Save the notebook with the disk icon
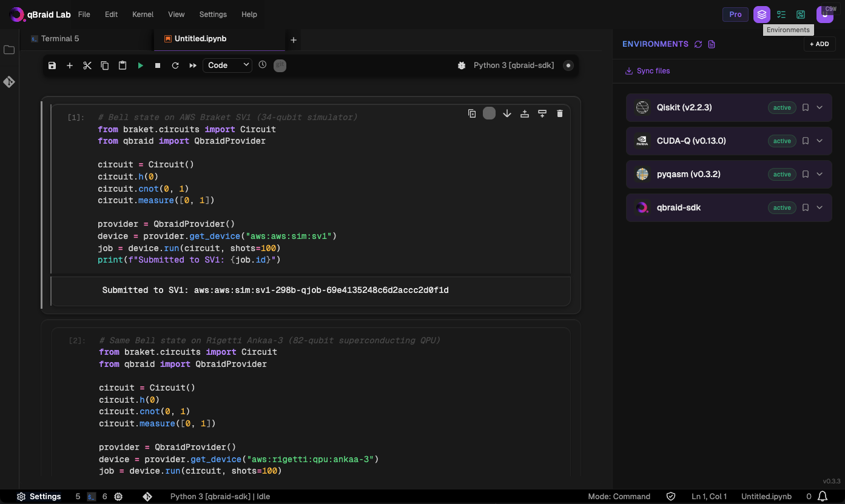This screenshot has height=504, width=845. [52, 66]
